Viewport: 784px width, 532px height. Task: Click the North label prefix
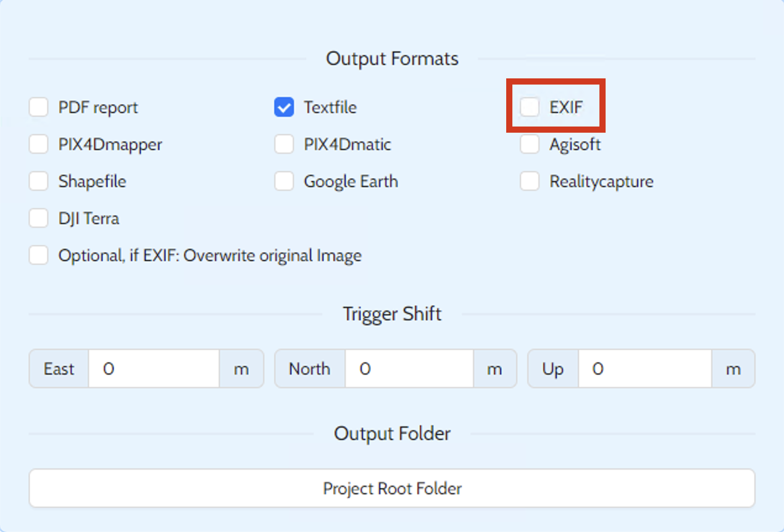point(310,369)
